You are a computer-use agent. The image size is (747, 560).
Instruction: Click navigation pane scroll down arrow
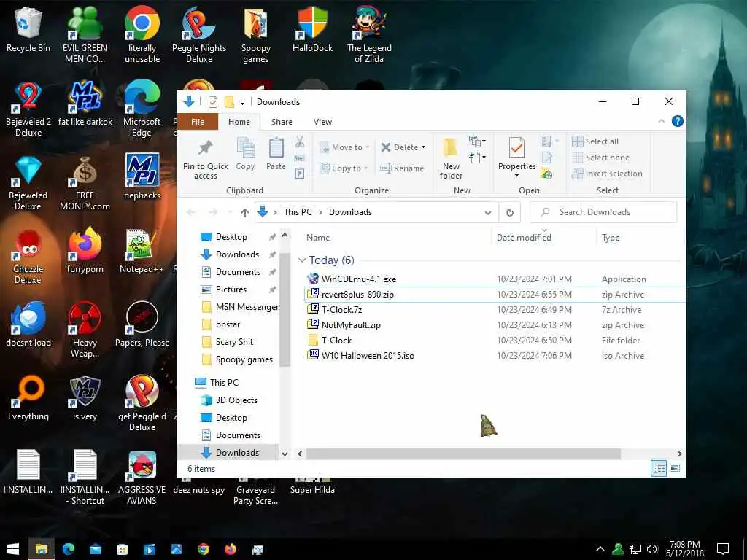pyautogui.click(x=285, y=454)
